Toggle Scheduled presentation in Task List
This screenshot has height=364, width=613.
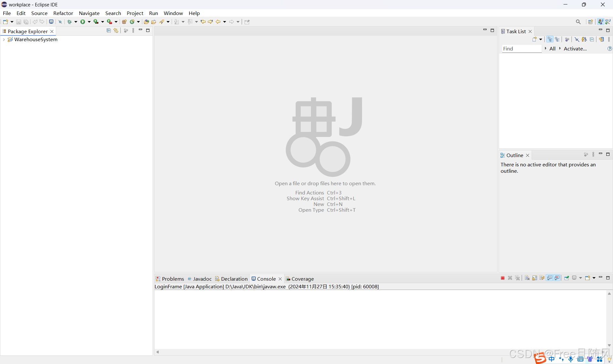point(557,39)
